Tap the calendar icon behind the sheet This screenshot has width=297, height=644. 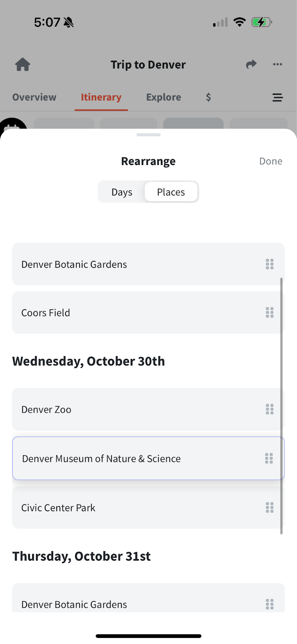13,125
